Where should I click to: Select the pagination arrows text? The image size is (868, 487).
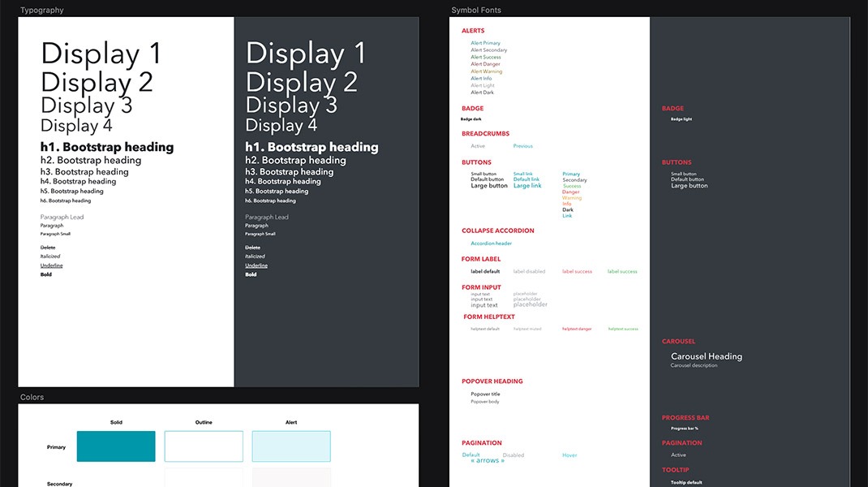point(488,461)
